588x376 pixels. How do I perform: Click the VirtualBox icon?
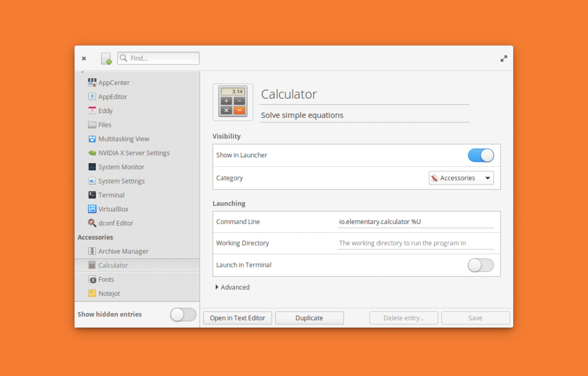[x=92, y=209]
